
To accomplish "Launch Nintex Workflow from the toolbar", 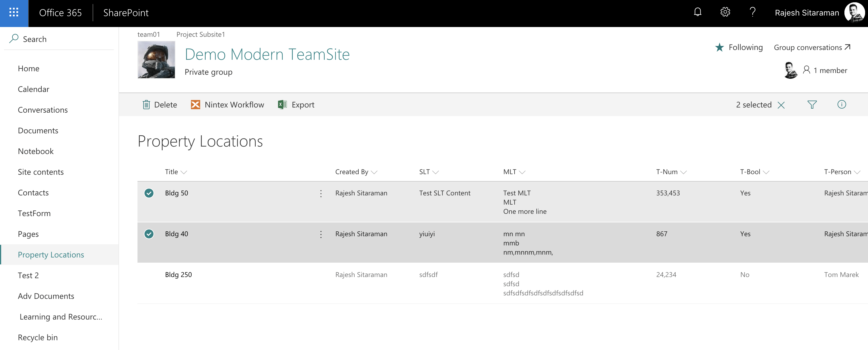I will pyautogui.click(x=227, y=105).
